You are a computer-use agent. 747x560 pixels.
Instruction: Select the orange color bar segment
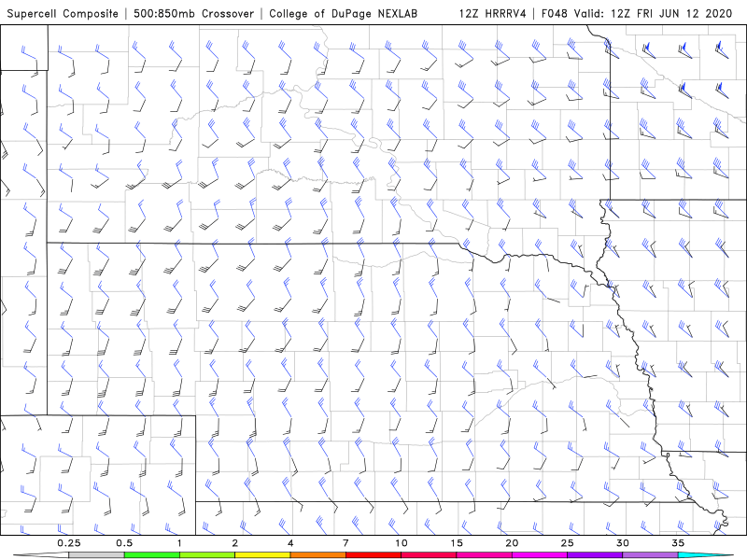pyautogui.click(x=317, y=555)
